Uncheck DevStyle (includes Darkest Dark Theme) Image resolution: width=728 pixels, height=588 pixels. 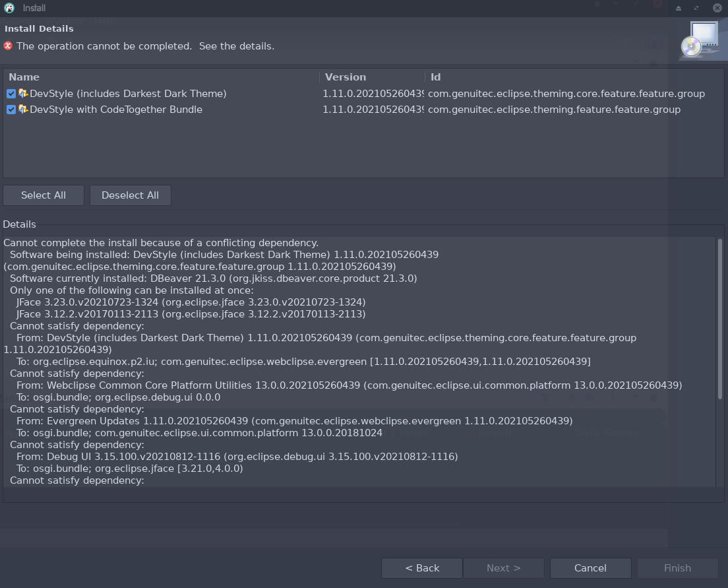click(11, 94)
